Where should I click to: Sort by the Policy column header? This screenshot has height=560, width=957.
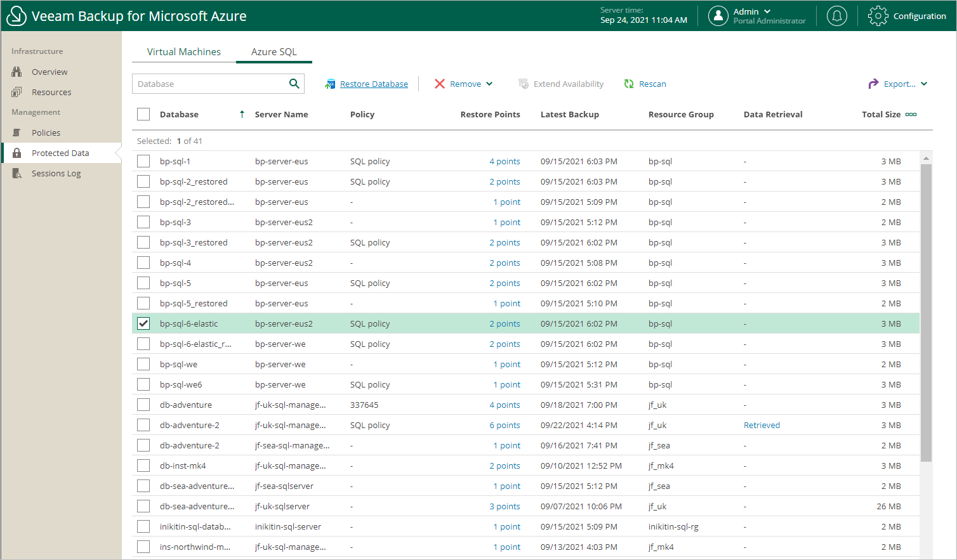(362, 114)
